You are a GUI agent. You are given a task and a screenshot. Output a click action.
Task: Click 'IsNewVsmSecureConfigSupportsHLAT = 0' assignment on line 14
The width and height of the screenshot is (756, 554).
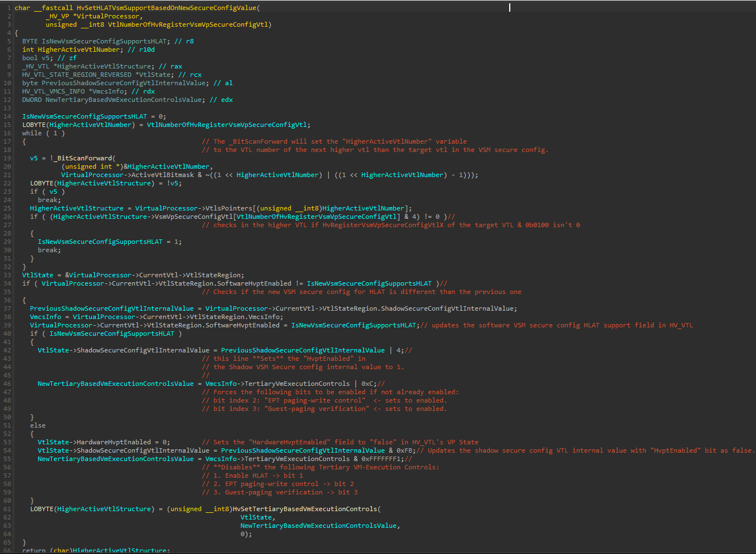(94, 116)
